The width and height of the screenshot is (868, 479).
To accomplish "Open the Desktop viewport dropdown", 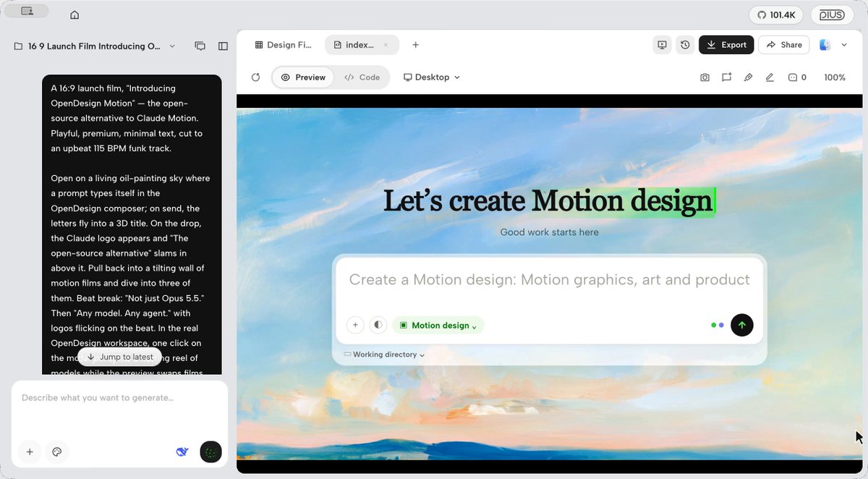I will click(432, 77).
